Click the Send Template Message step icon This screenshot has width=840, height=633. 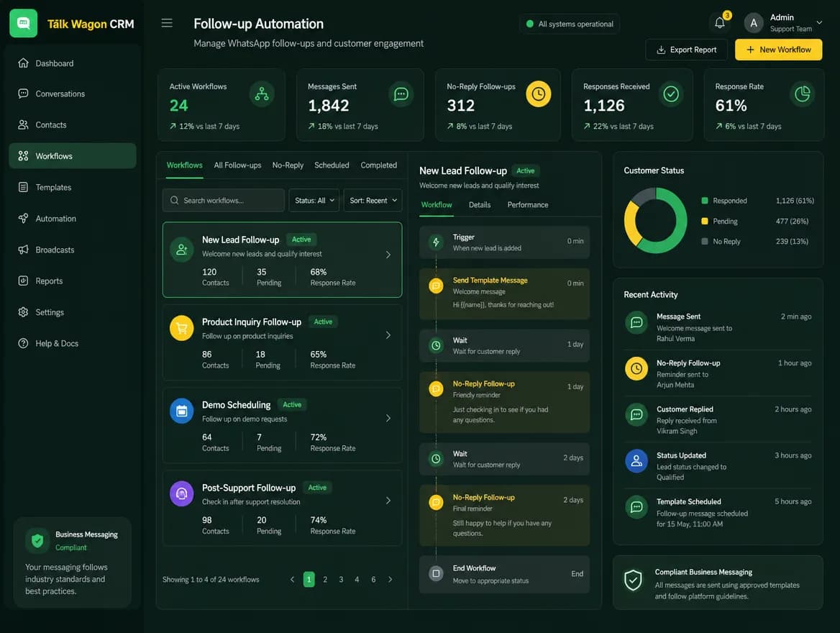pyautogui.click(x=436, y=286)
